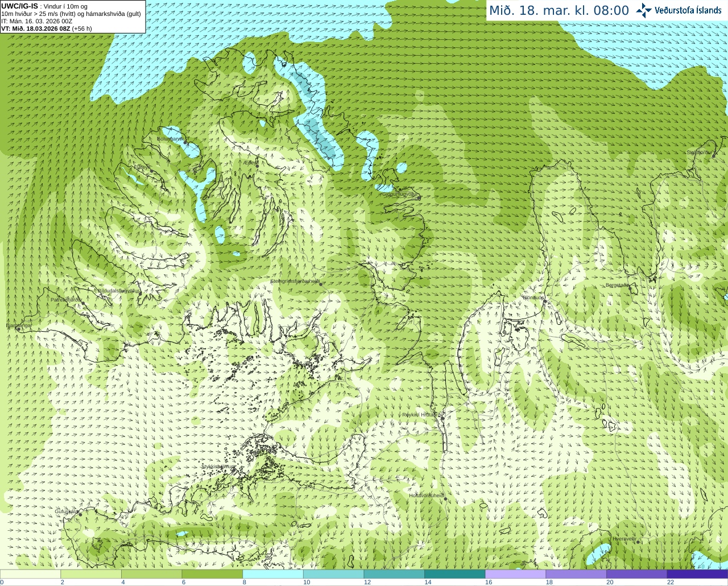This screenshot has height=586, width=728.
Task: Click the 10–12 m/s legend swatch
Action: tap(333, 574)
